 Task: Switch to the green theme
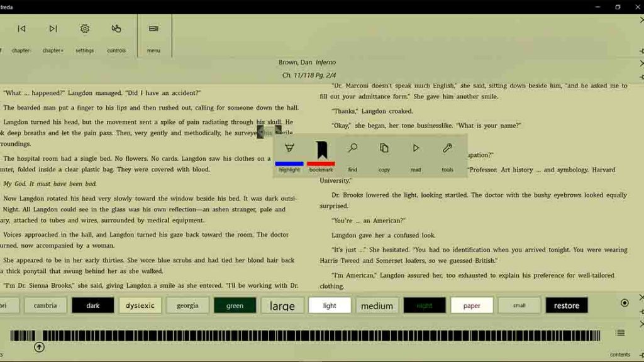point(235,305)
